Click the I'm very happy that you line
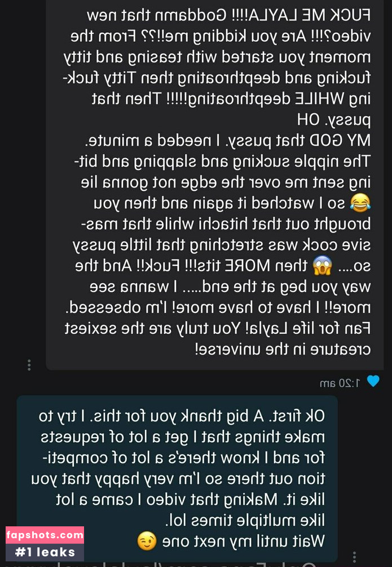Viewport: 392px width, 567px height. [178, 479]
